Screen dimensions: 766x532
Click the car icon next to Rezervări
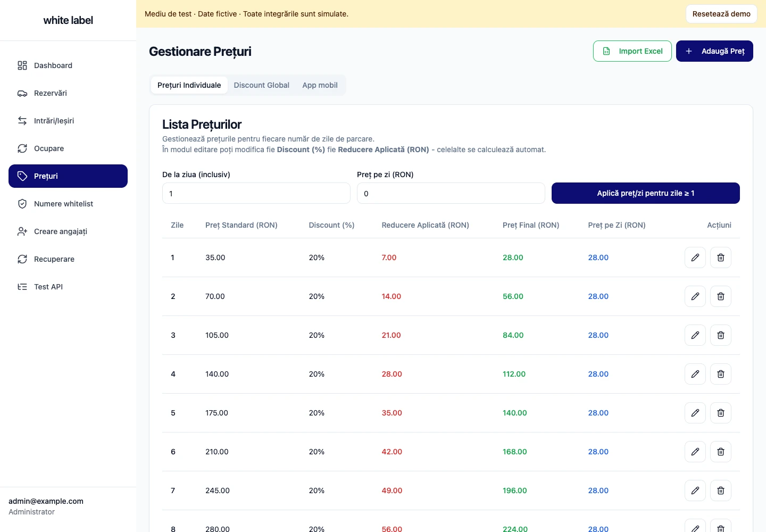[x=22, y=93]
